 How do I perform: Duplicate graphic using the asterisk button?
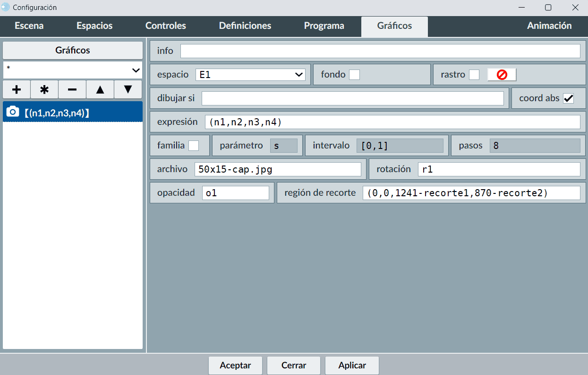44,89
